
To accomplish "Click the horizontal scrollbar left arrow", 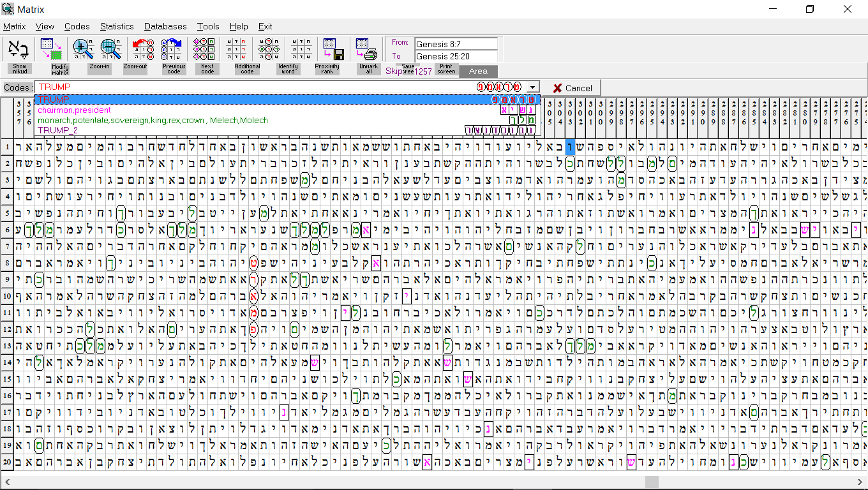I will click(x=6, y=482).
